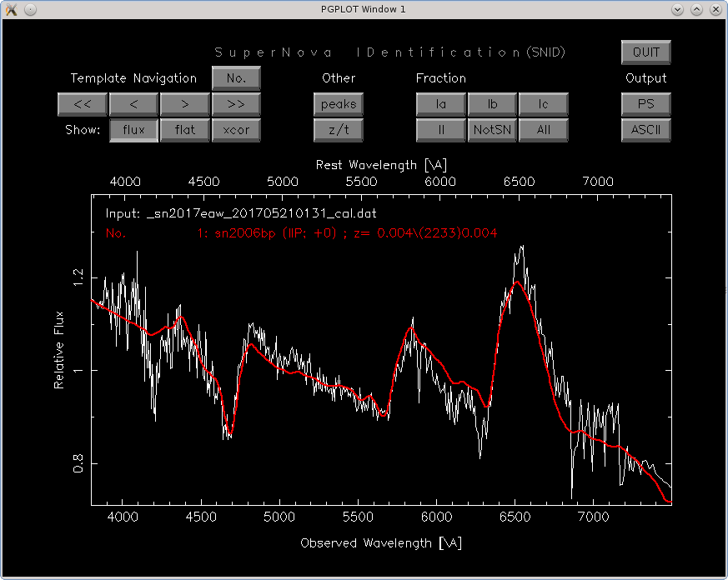Viewport: 728px width, 580px height.
Task: Switch display to flat view
Action: [x=184, y=130]
